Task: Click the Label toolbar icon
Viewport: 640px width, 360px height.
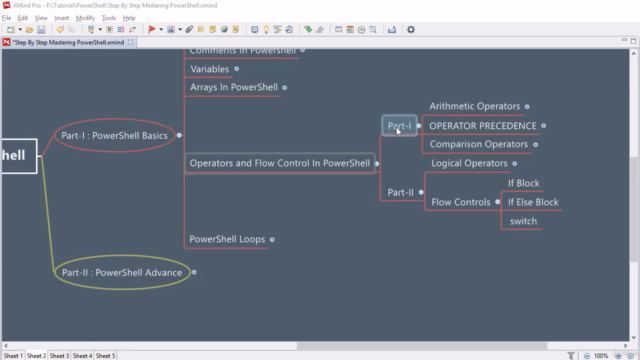Action: click(201, 29)
